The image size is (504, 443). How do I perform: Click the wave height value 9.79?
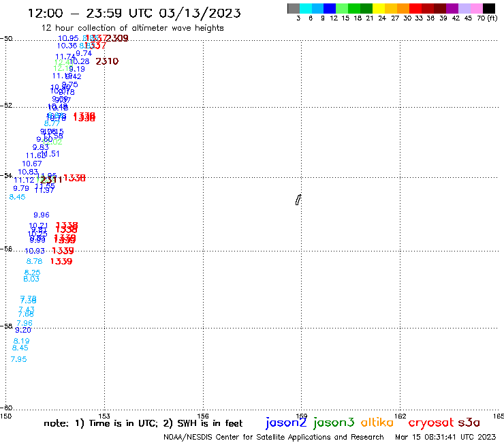(x=21, y=188)
